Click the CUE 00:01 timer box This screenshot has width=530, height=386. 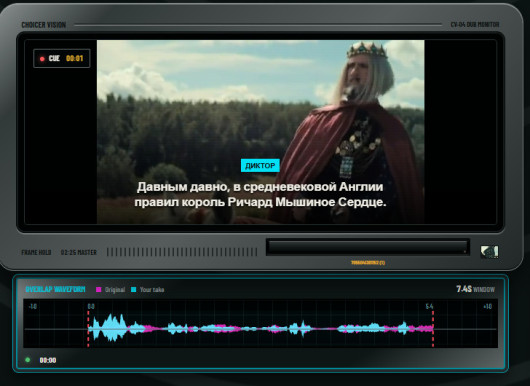click(62, 58)
